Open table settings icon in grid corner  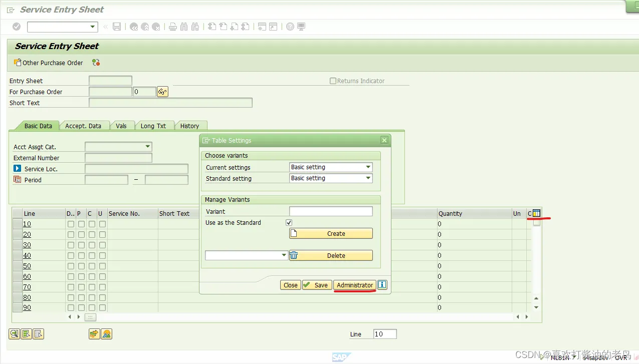tap(537, 213)
